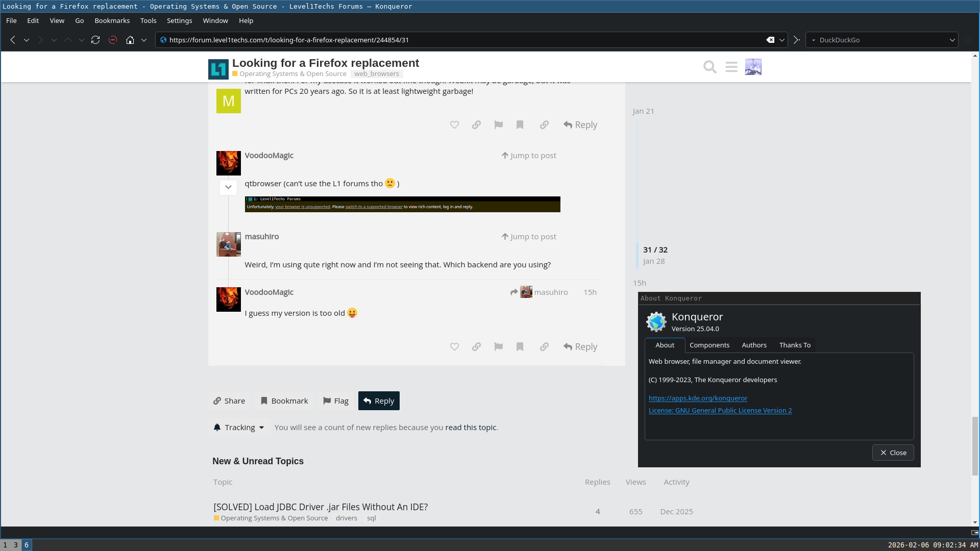980x551 pixels.
Task: Click the topic timeline position 31 / 32
Action: [x=655, y=250]
